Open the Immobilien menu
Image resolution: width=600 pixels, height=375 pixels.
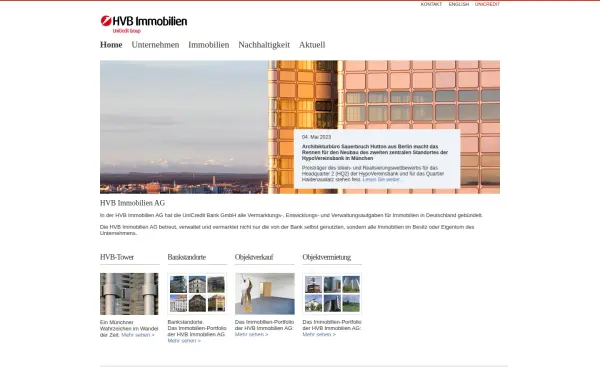click(209, 45)
